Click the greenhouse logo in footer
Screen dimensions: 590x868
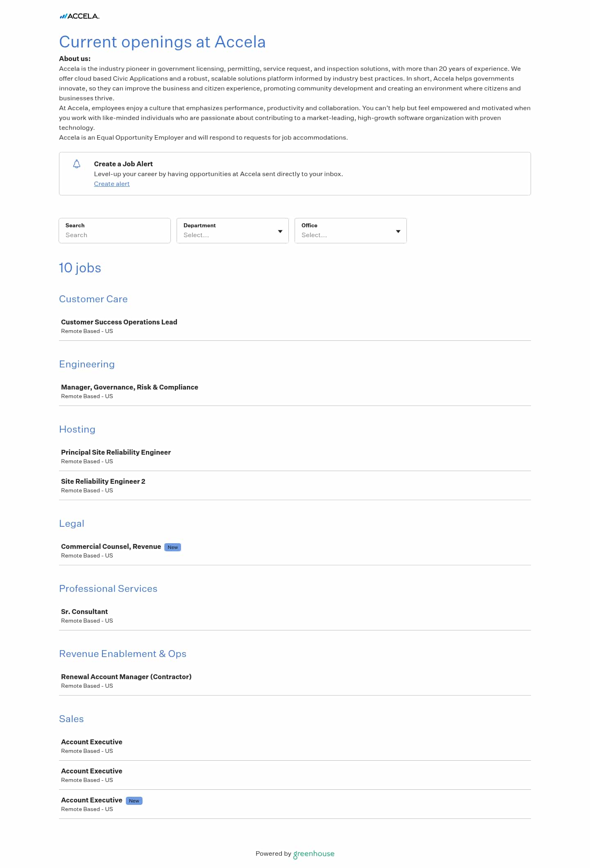click(314, 854)
